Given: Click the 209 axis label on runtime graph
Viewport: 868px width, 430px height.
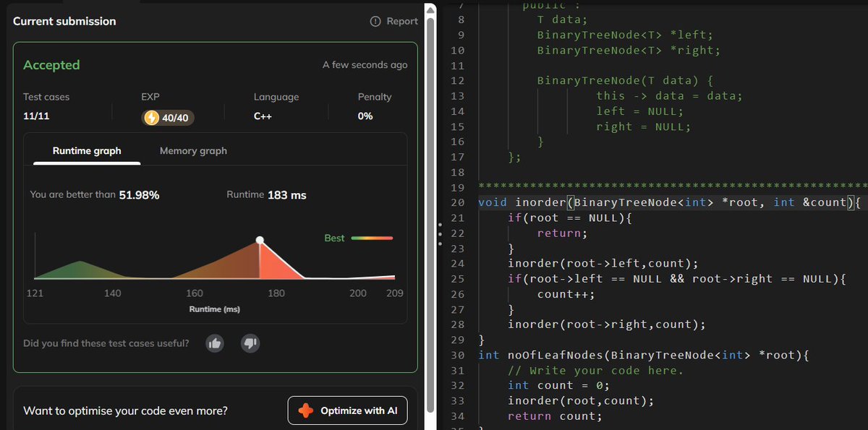Looking at the screenshot, I should click(395, 293).
